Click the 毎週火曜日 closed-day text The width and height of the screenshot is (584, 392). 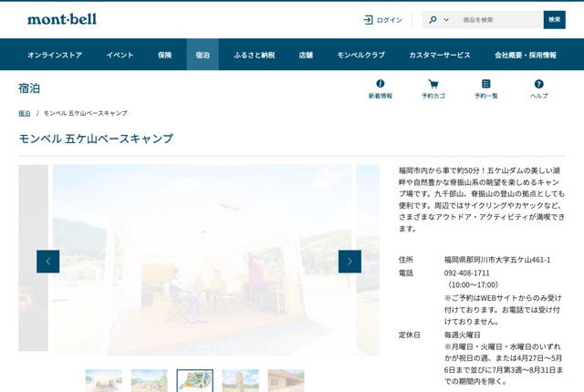(463, 335)
